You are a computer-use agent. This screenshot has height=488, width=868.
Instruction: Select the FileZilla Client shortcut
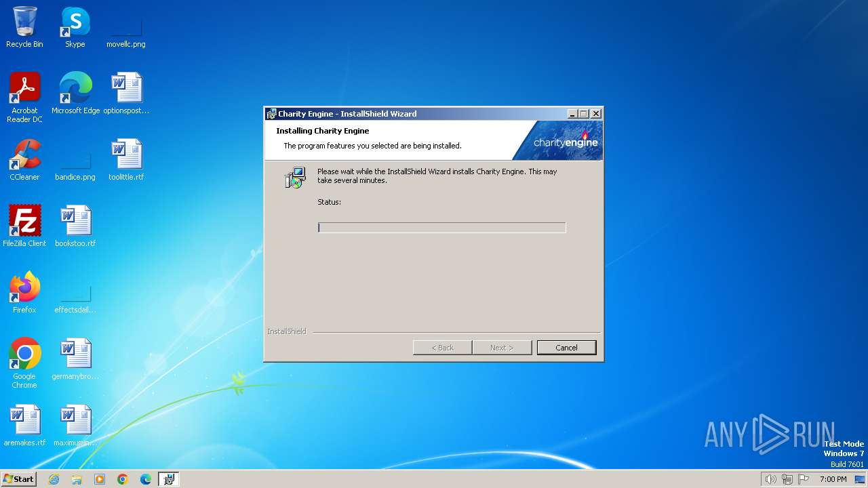pos(24,226)
